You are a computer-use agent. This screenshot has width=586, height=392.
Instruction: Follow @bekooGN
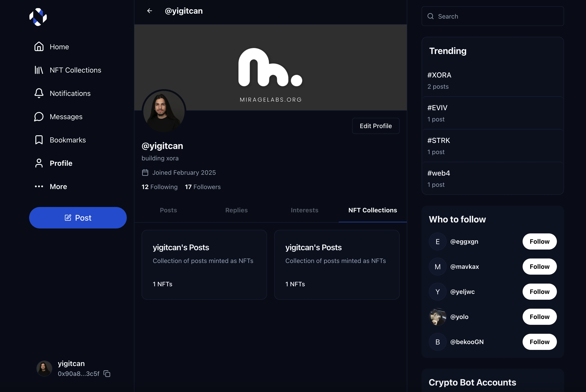(x=539, y=342)
